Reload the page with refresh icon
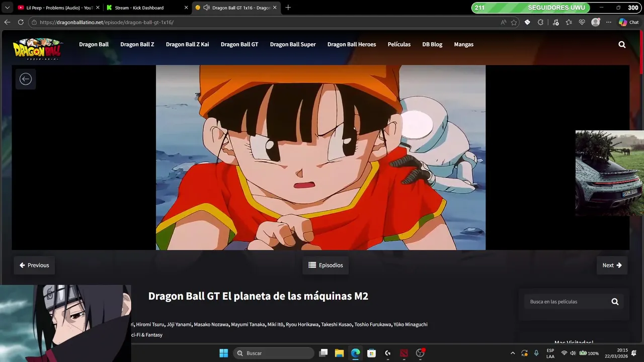Screen dimensions: 644x362 pos(21,22)
